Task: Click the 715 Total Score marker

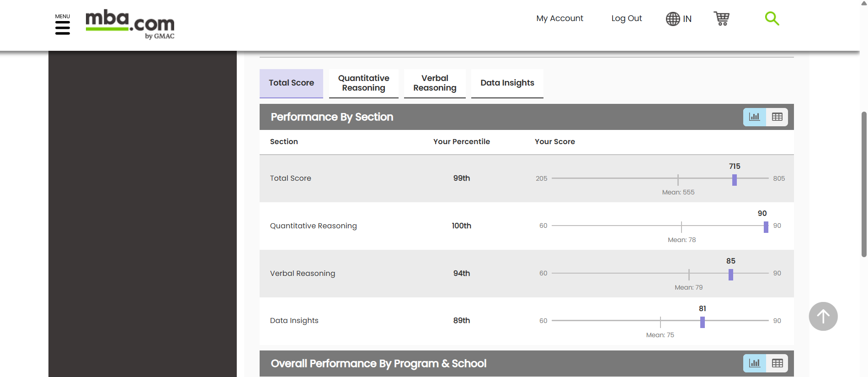Action: [734, 180]
